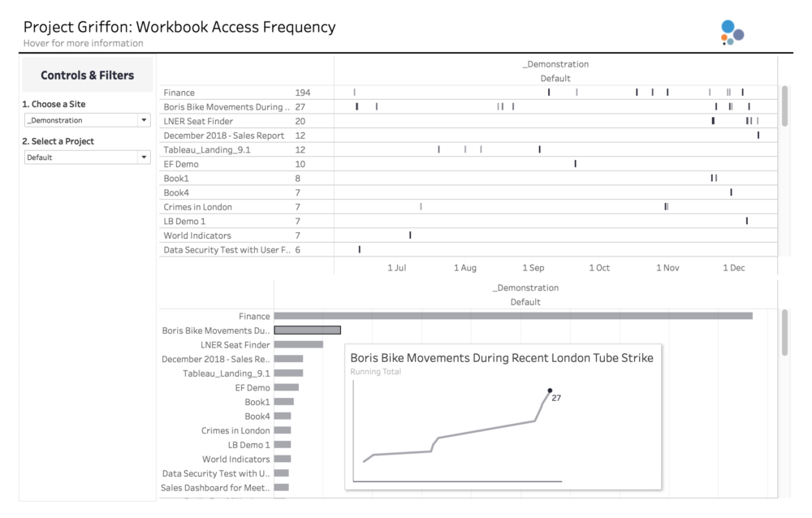Viewport: 812px width, 518px height.
Task: Click the World Indicators row label in table
Action: tap(197, 235)
